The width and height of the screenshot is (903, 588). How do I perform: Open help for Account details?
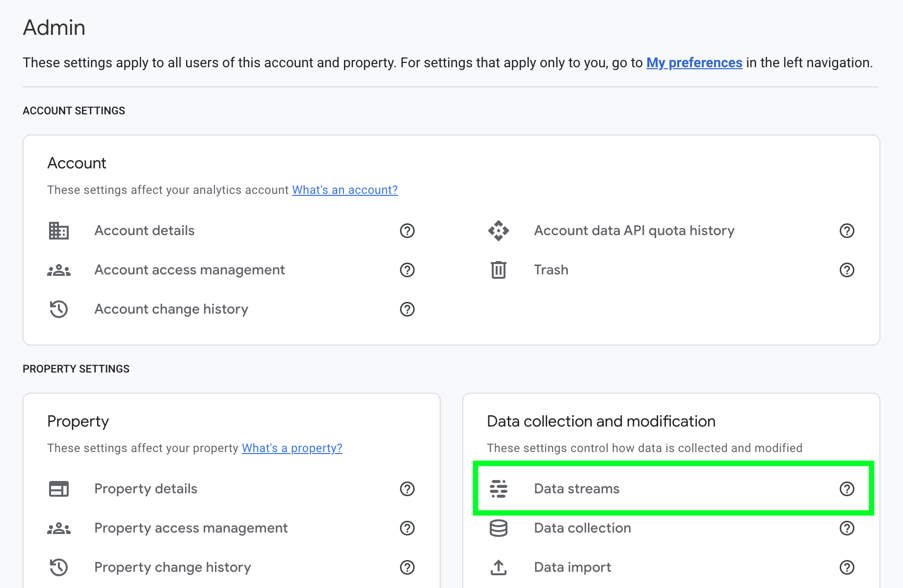(x=407, y=231)
